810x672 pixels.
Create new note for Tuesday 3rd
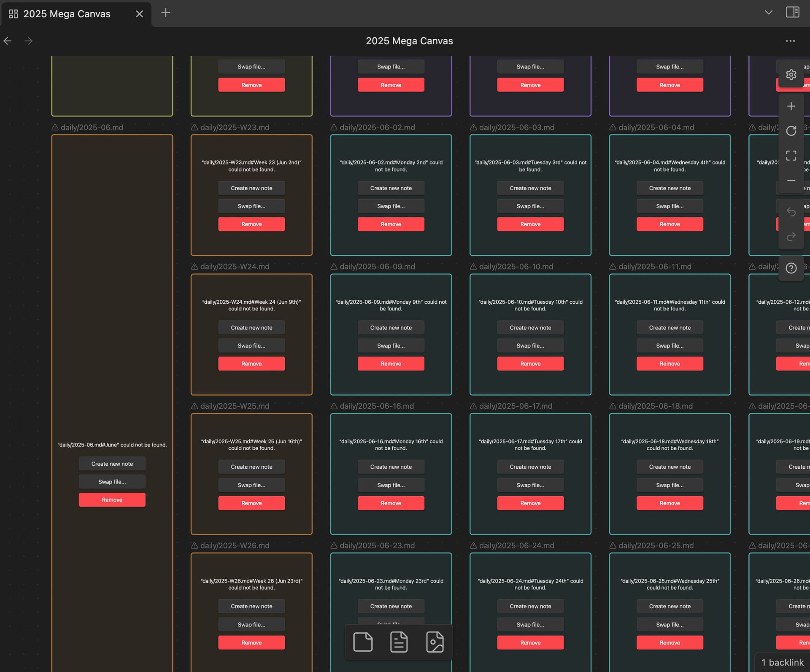click(530, 188)
